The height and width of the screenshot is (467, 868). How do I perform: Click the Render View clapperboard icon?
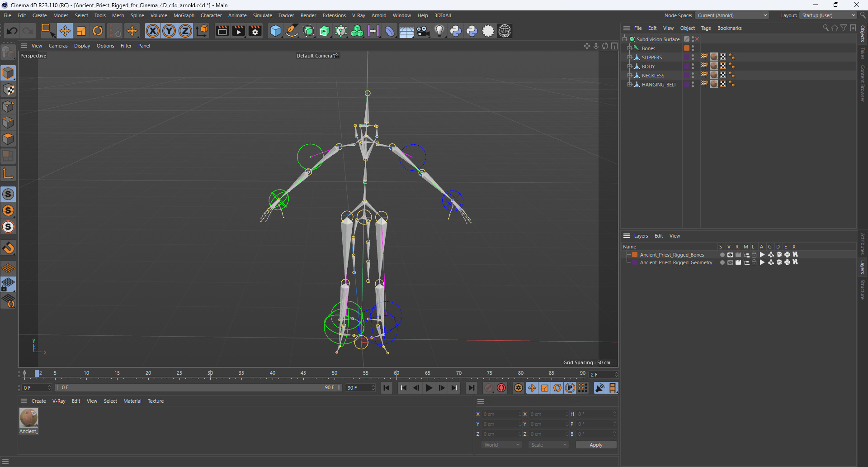(222, 31)
